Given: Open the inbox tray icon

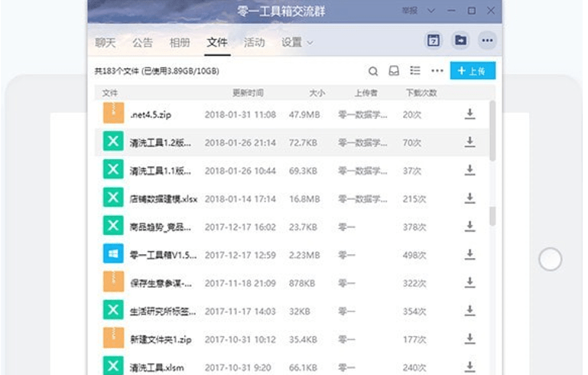Looking at the screenshot, I should (x=394, y=70).
